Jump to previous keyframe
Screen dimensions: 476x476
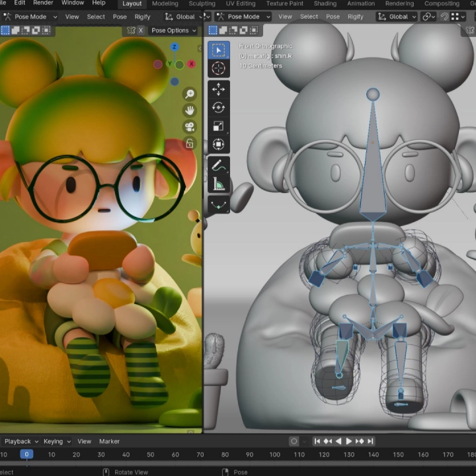[328, 441]
